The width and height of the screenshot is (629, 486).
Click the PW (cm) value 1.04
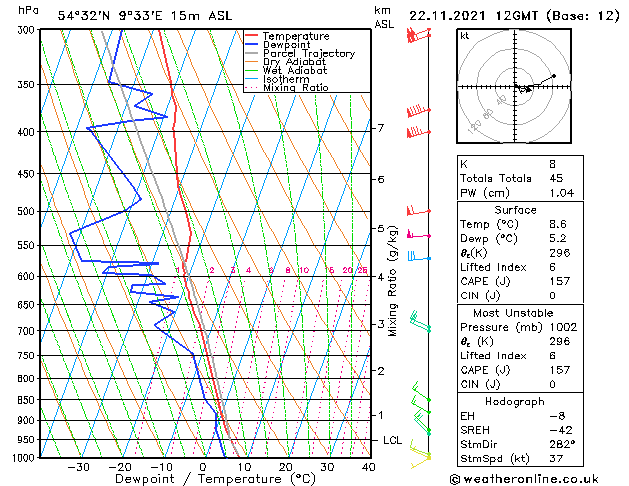(562, 193)
